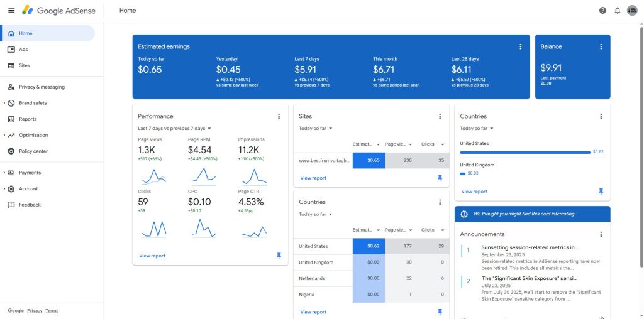Open the Sunsetting session-related metrics announcement
The height and width of the screenshot is (319, 644).
tap(530, 247)
